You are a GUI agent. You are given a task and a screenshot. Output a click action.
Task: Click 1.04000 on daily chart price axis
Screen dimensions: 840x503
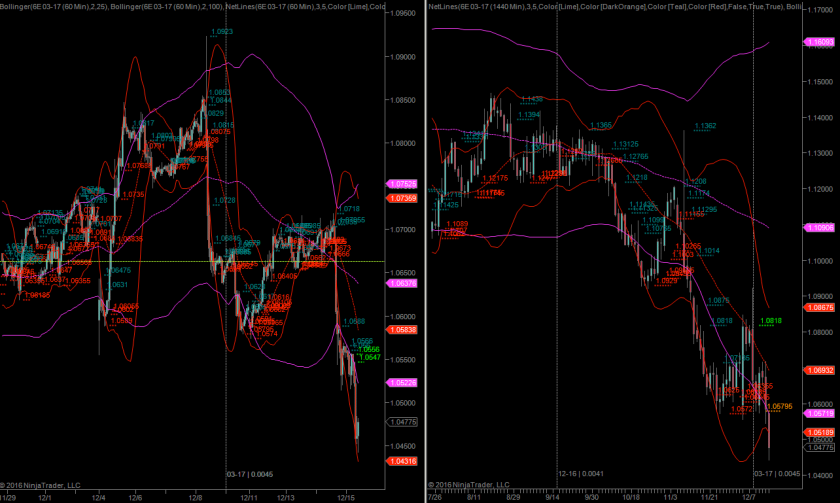(x=820, y=475)
